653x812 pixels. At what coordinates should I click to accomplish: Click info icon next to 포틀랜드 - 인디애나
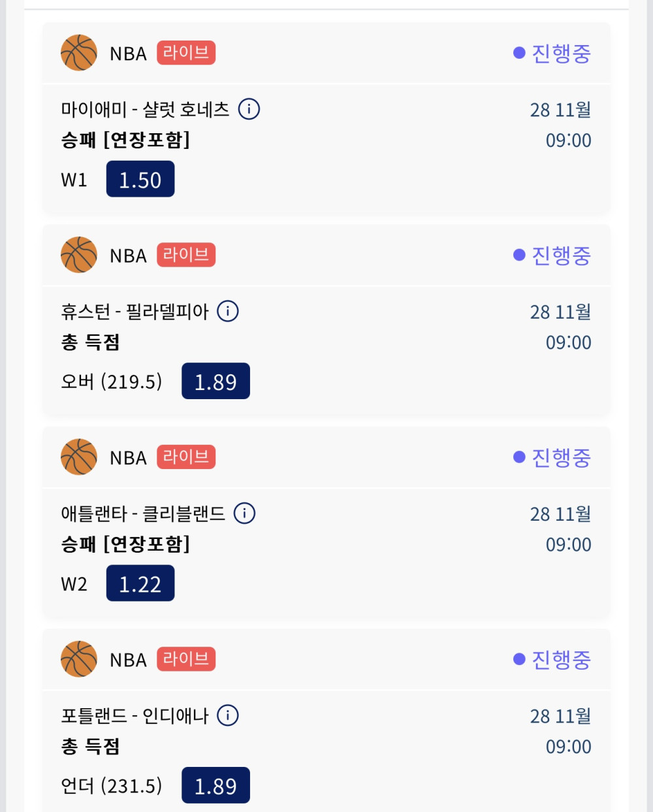(x=228, y=715)
